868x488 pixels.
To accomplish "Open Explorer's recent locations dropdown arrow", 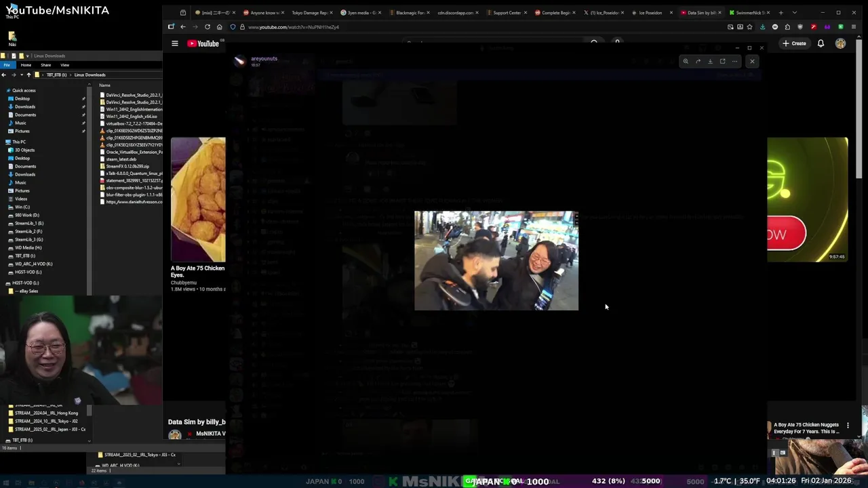I will [x=20, y=75].
